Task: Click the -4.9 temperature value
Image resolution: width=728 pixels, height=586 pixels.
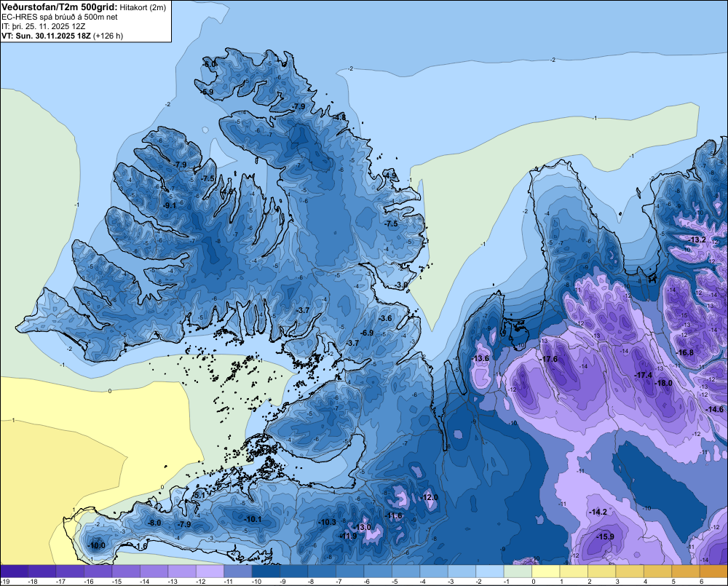Action: [x=391, y=175]
